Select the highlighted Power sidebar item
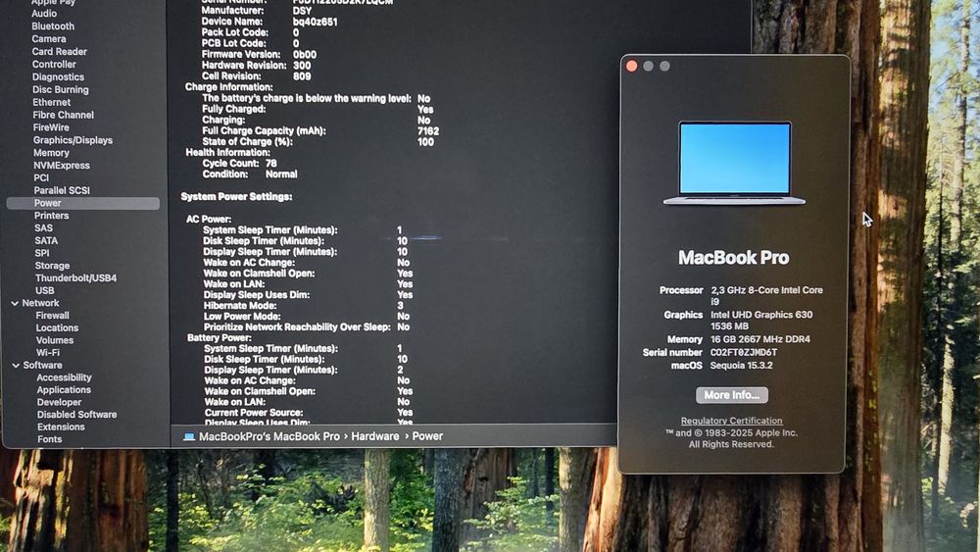Image resolution: width=980 pixels, height=552 pixels. pyautogui.click(x=82, y=203)
